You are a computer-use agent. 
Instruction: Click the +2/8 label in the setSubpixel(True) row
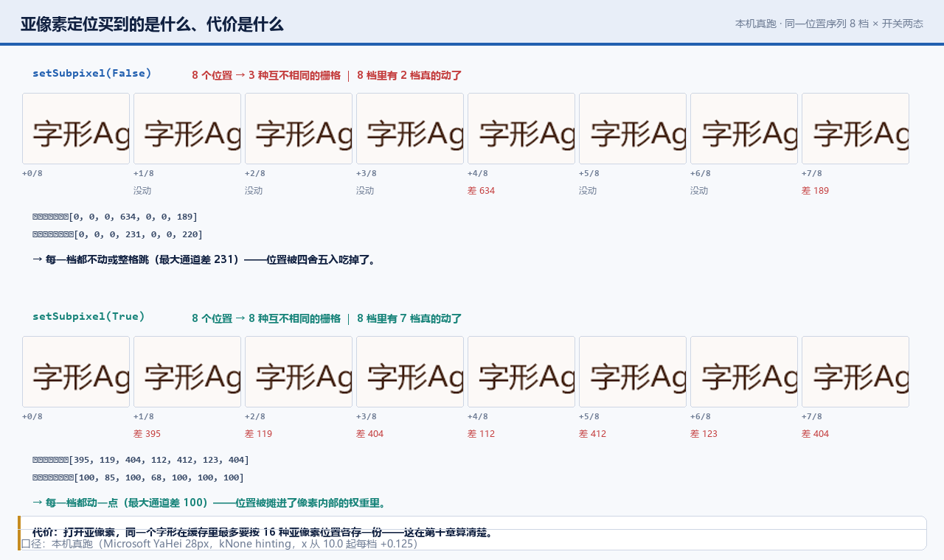click(255, 416)
